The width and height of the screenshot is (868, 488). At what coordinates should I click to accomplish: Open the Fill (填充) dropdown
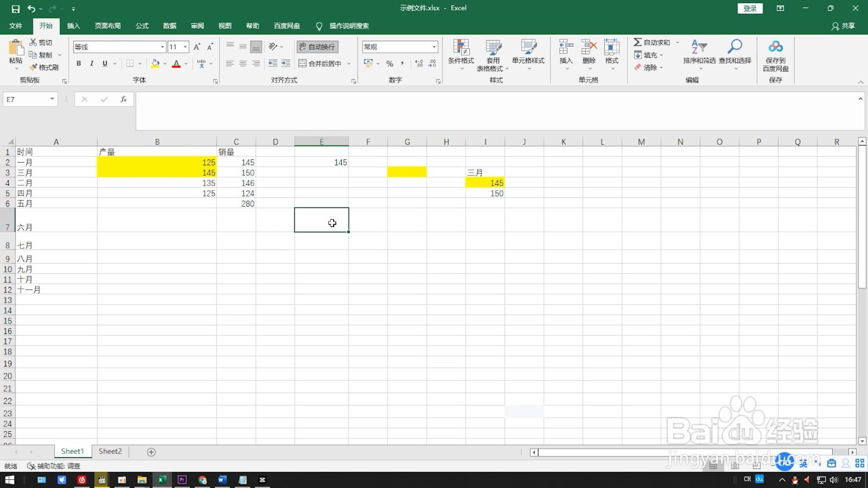tap(649, 55)
